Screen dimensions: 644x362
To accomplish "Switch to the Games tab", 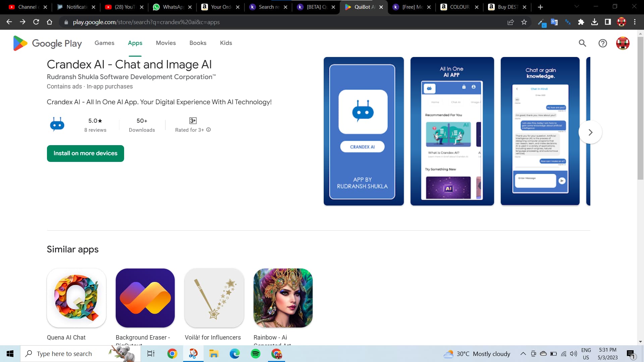I will point(104,43).
